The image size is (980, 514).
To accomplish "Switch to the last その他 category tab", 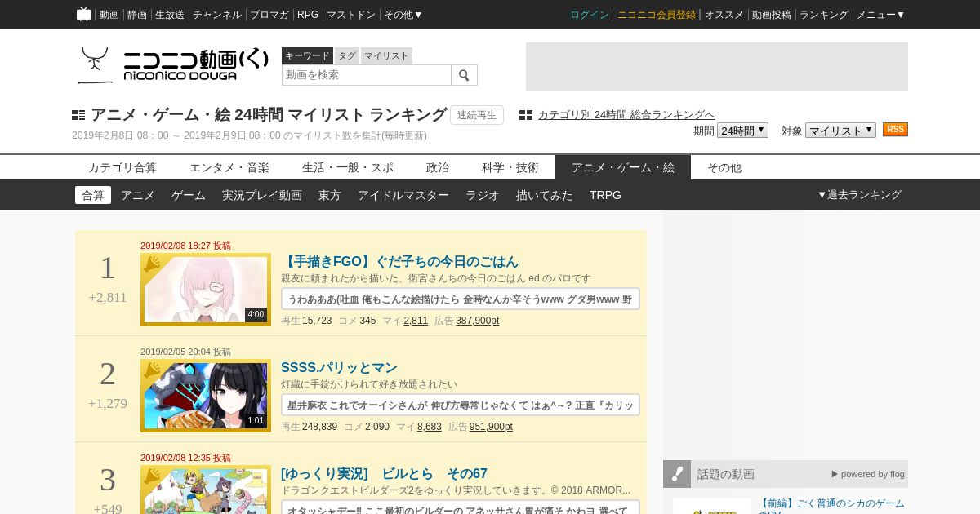I will tap(724, 167).
